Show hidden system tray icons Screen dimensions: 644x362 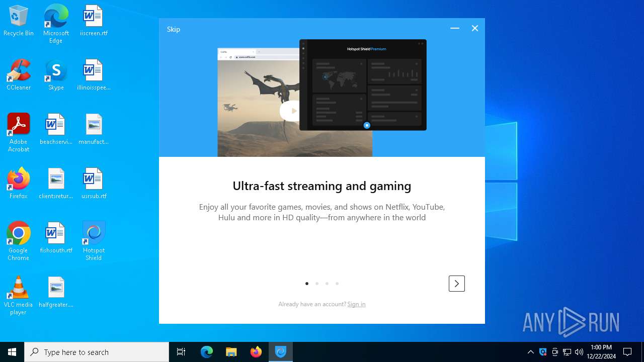click(530, 352)
